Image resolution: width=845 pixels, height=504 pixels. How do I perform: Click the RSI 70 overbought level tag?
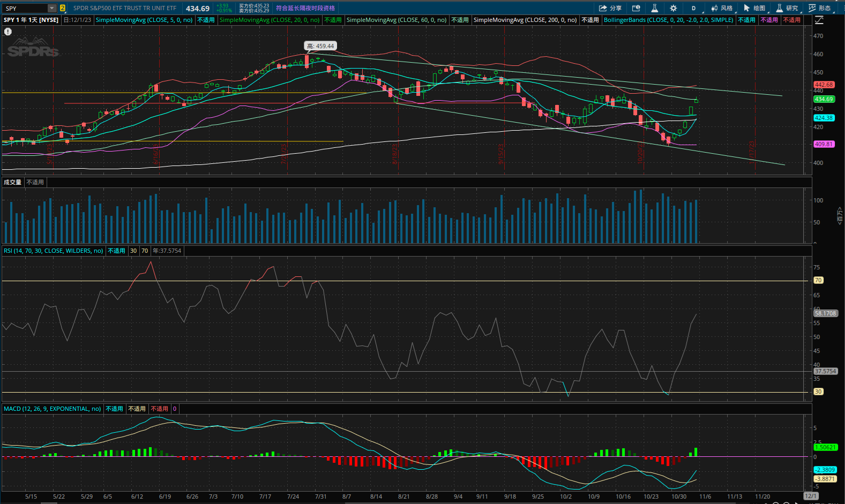pyautogui.click(x=818, y=280)
